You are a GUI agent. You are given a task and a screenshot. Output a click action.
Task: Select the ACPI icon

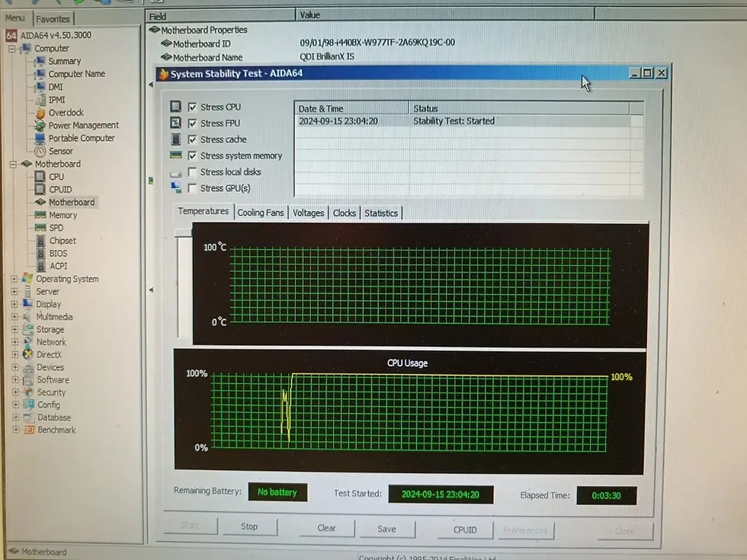click(41, 266)
